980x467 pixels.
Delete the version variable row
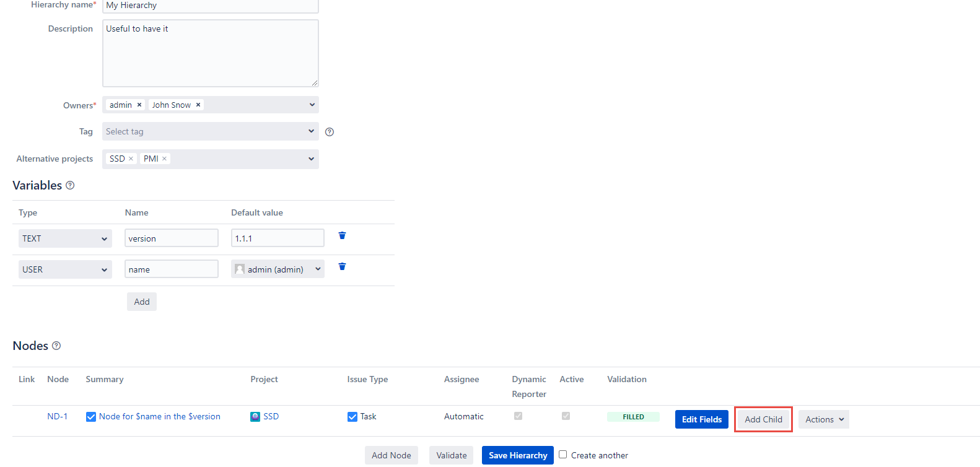point(342,235)
